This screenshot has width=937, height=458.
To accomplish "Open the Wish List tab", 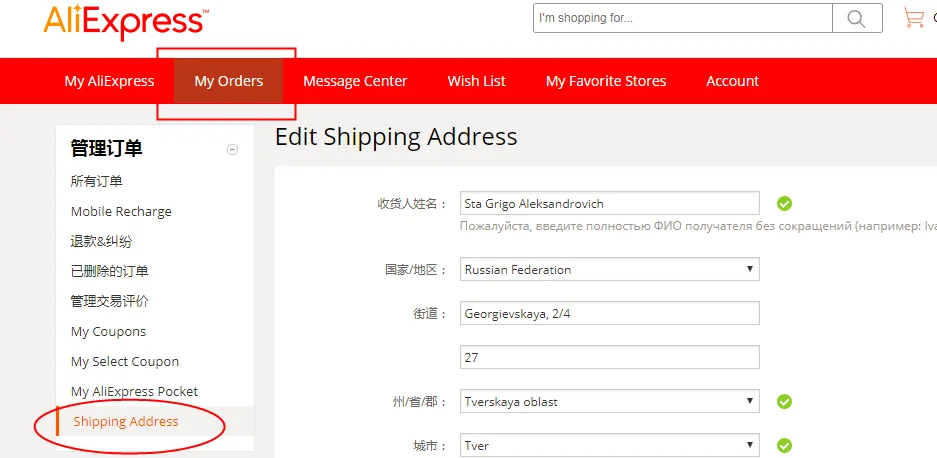I will pyautogui.click(x=476, y=81).
